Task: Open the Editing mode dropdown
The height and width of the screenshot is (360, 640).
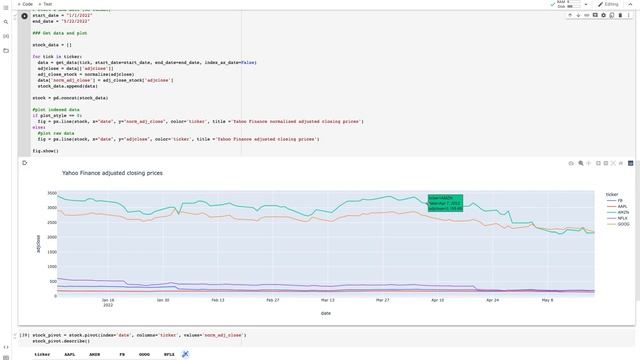Action: coord(608,4)
